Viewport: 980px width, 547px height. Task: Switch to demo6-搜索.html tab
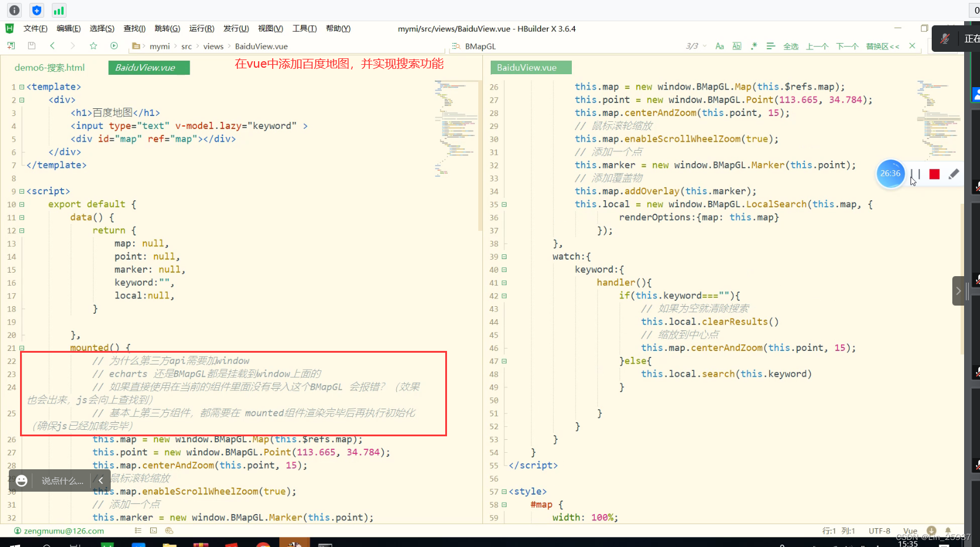49,68
